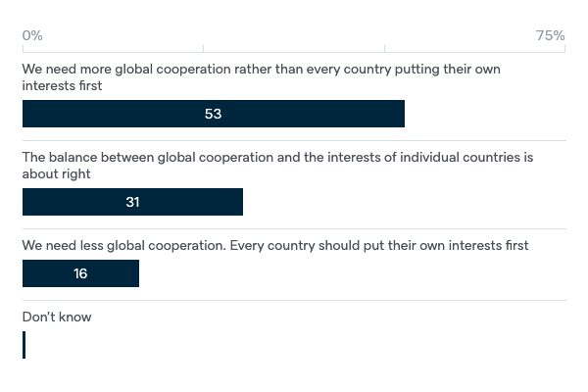Click the 'balance between global cooperation' label
The height and width of the screenshot is (392, 588).
[277, 166]
